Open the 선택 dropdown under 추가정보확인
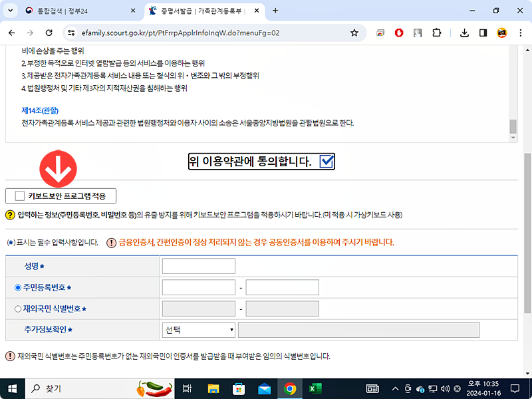This screenshot has height=399, width=532. [199, 329]
